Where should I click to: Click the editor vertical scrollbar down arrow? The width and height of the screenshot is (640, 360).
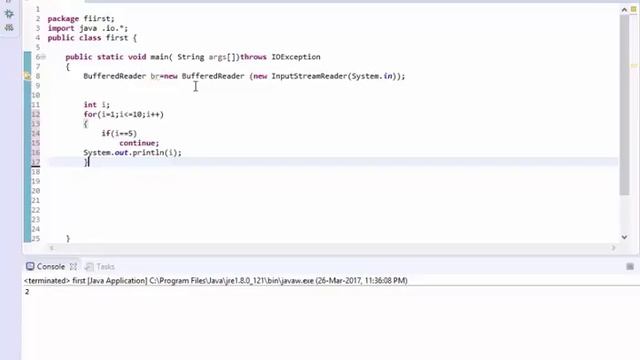click(624, 237)
